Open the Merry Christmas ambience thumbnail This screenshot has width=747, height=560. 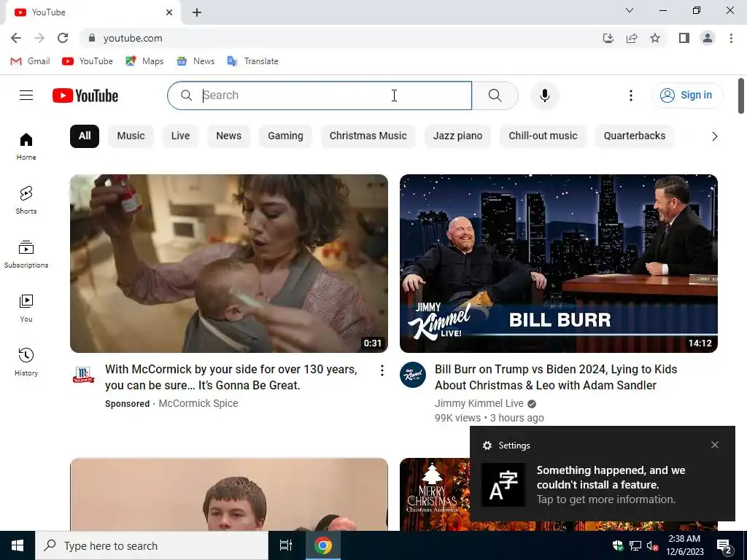(x=435, y=494)
